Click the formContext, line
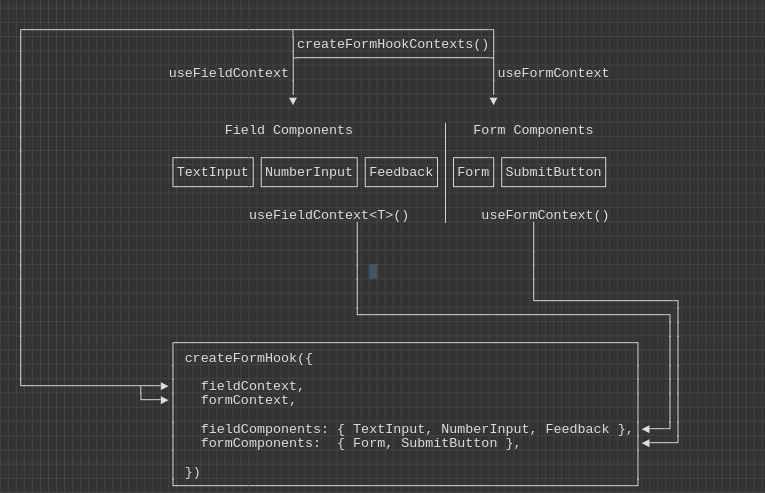Screen dimensions: 765x493 click(248, 400)
